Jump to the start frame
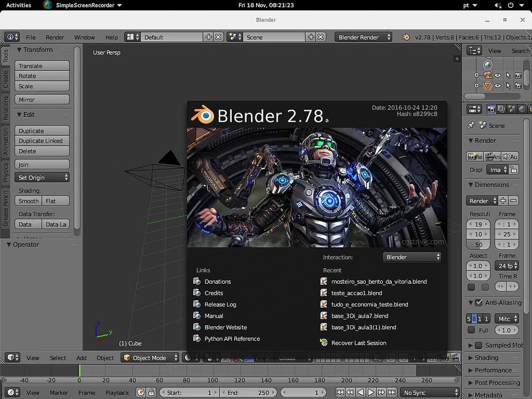Viewport: 532px width, 399px height. tap(340, 392)
